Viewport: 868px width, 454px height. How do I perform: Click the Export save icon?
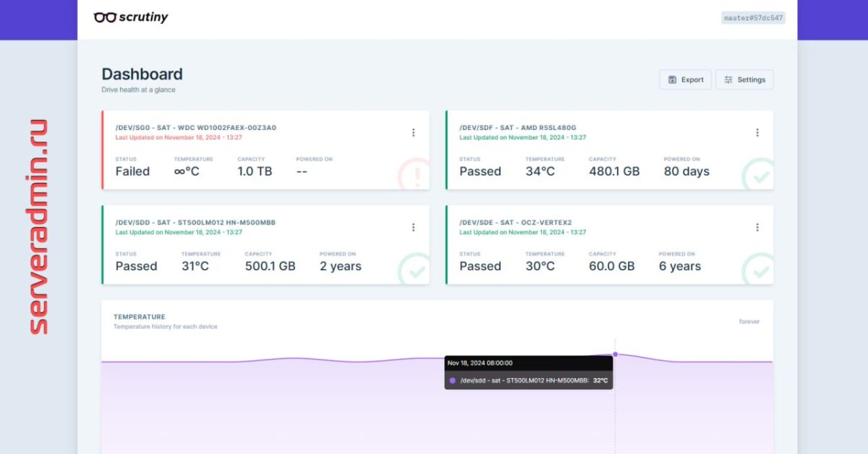coord(672,80)
